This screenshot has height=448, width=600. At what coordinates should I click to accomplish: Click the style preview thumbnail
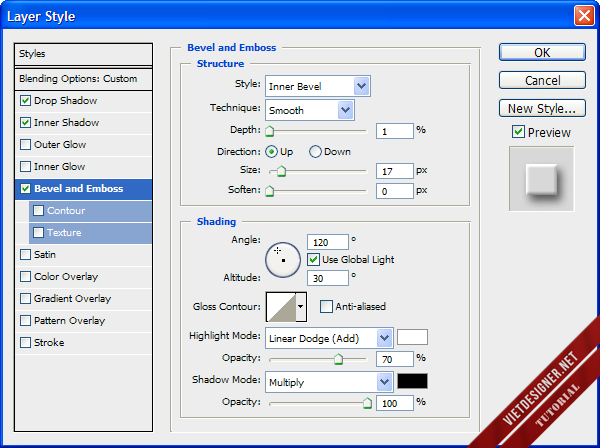541,179
